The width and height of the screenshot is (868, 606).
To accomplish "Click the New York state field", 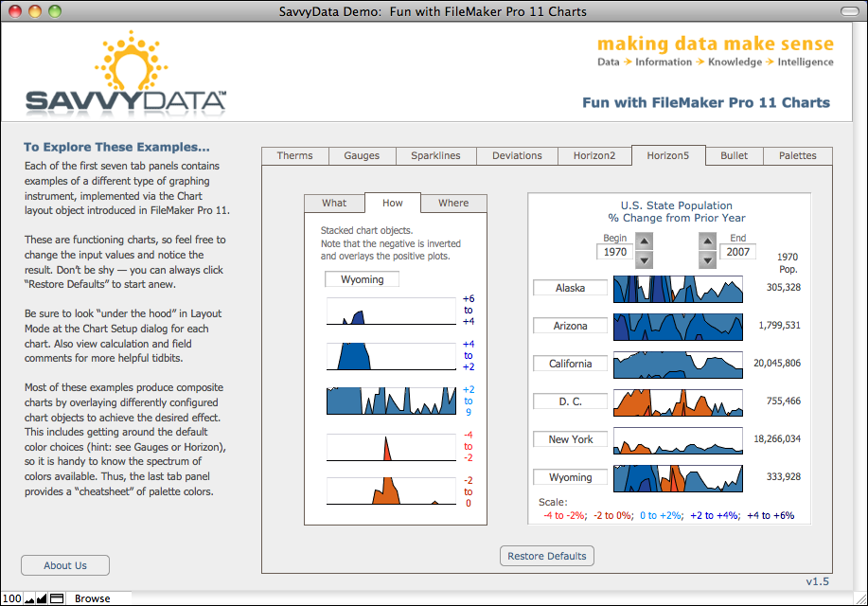I will [570, 439].
